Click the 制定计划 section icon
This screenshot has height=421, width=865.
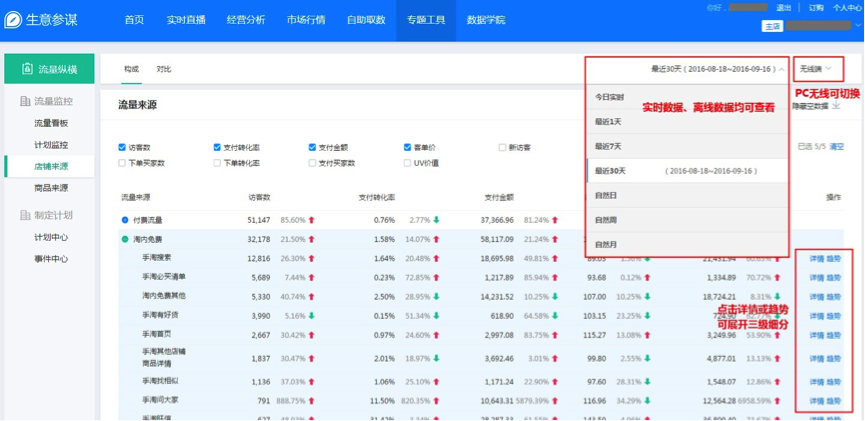click(26, 215)
